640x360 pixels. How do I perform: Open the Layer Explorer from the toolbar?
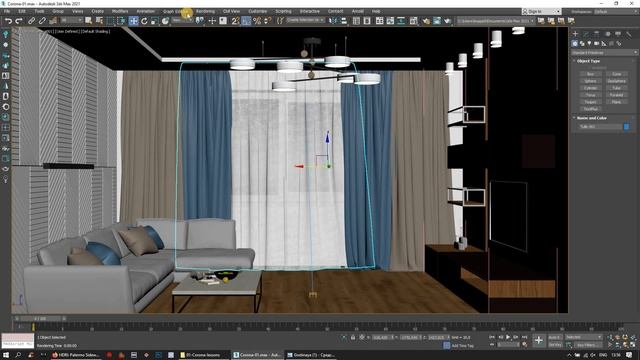pyautogui.click(x=367, y=21)
